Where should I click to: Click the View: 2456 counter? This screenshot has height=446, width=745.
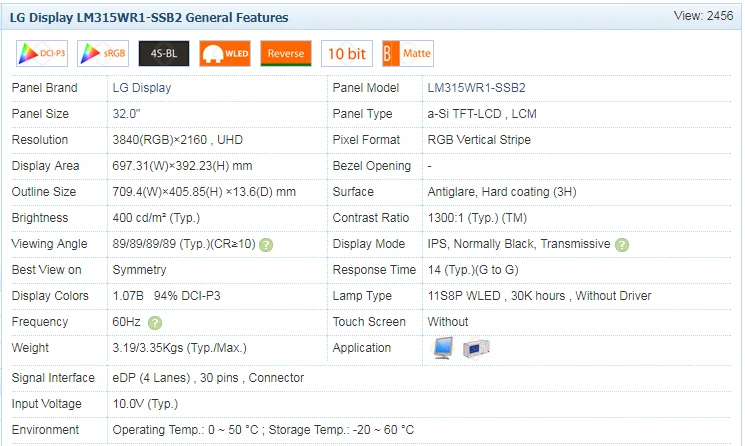pos(703,16)
